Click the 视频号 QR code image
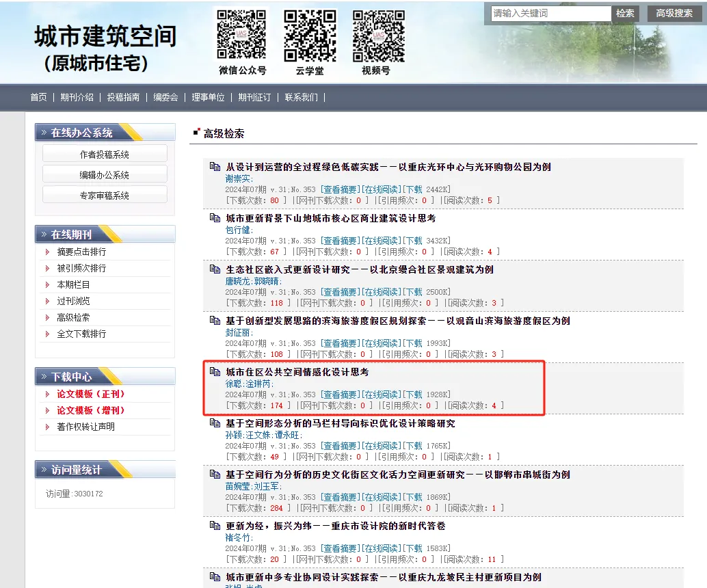The height and width of the screenshot is (588, 707). (x=378, y=34)
